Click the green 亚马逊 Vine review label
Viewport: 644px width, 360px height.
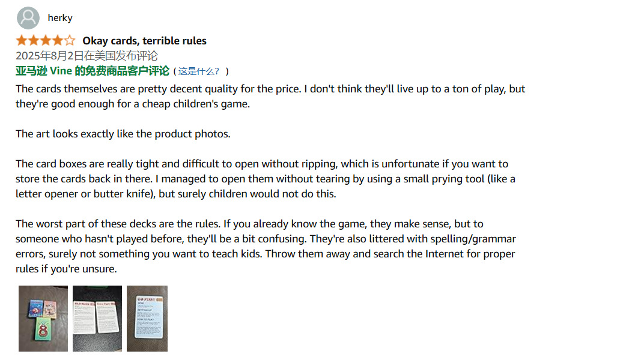pyautogui.click(x=93, y=71)
